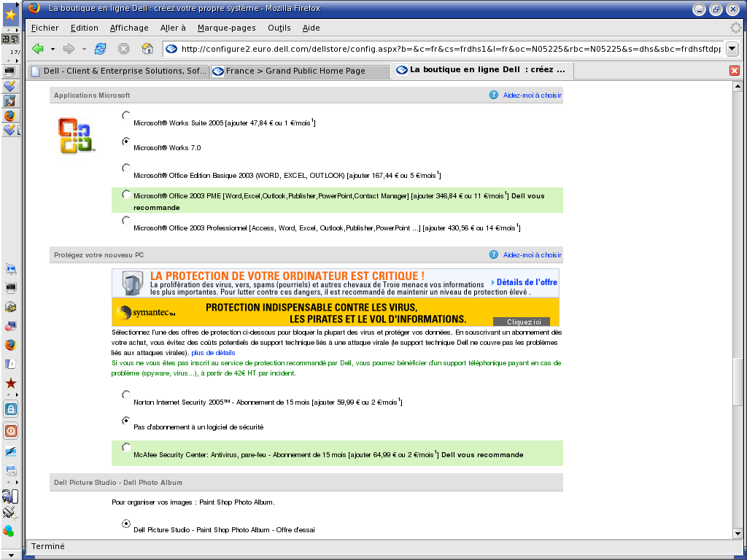Reload the page with the blue Refresh icon

click(x=101, y=49)
